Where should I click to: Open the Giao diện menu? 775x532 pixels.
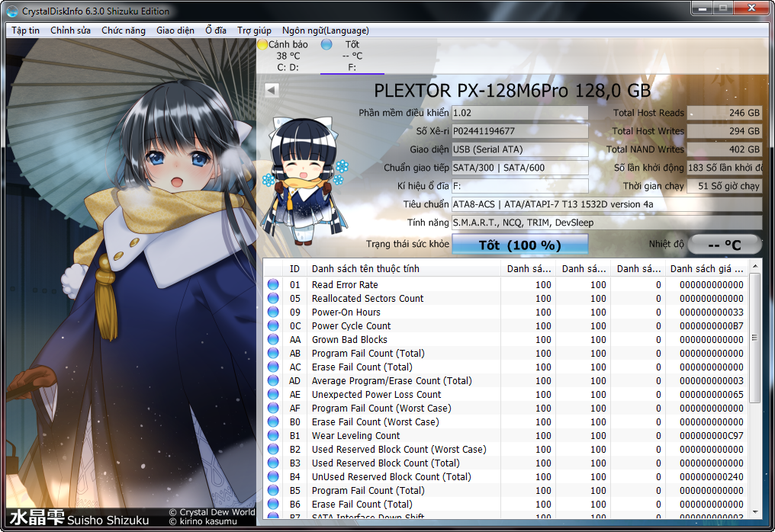tap(175, 30)
